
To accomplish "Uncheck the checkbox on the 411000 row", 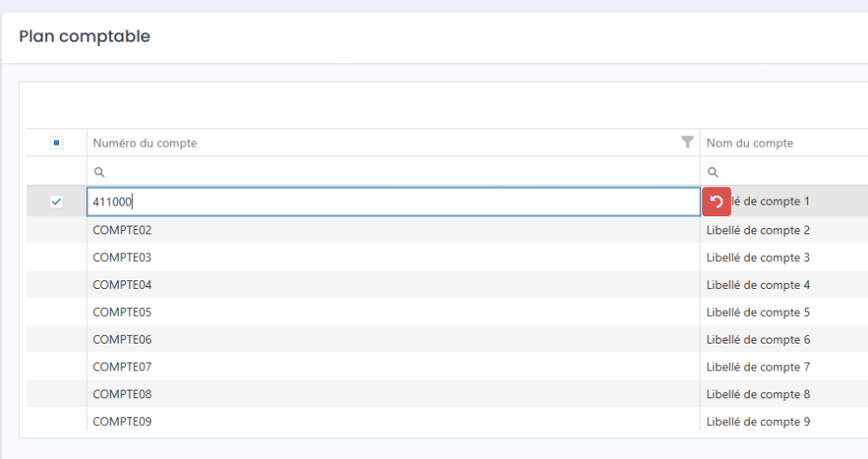I will 56,201.
